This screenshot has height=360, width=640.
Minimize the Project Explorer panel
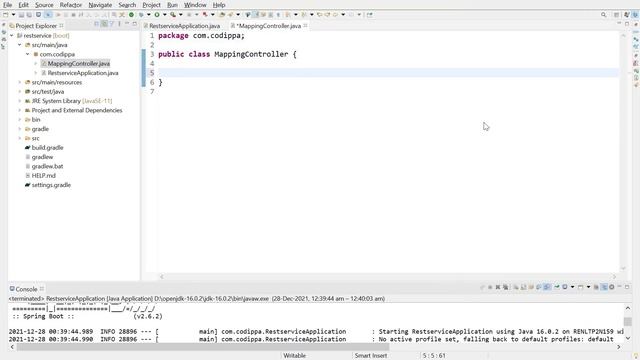127,24
